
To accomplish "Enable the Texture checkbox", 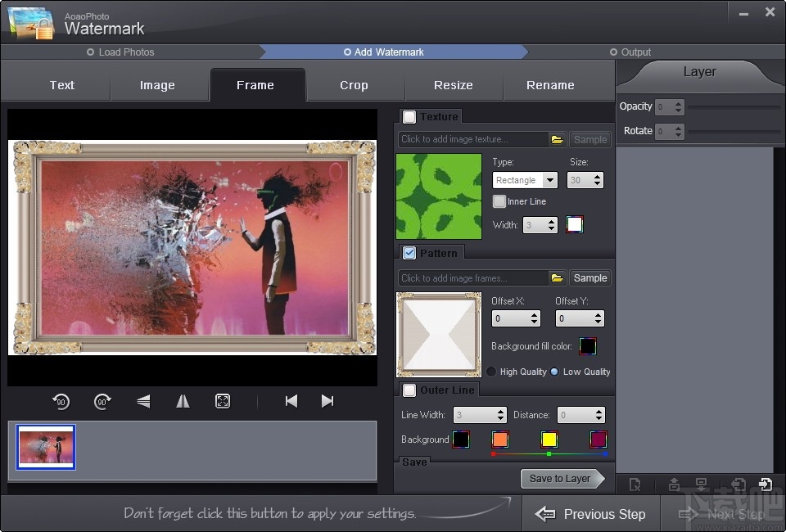I will click(409, 117).
